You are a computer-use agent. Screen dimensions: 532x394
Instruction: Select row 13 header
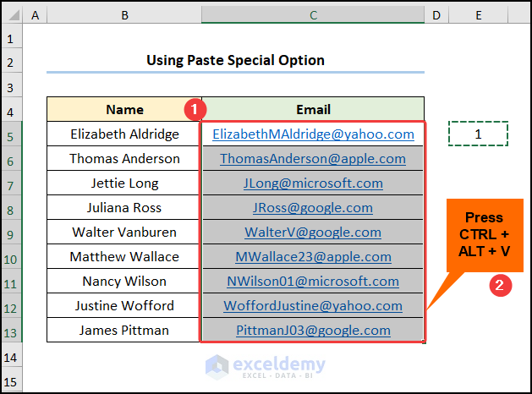(11, 331)
